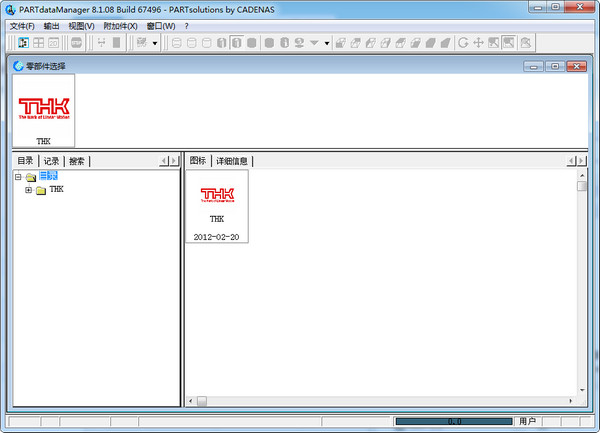The height and width of the screenshot is (433, 600).
Task: Click the lamp-shaped icon before the triangle
Action: point(299,42)
